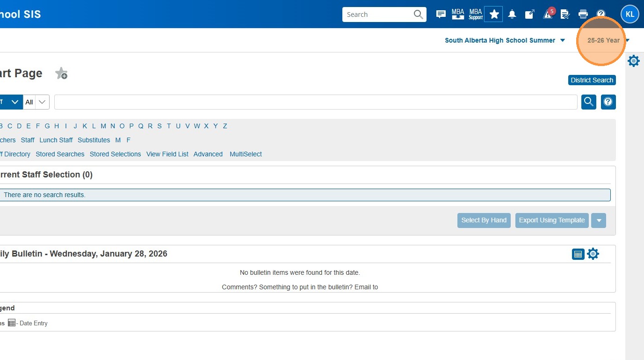Click the Select By Hand button
Image resolution: width=644 pixels, height=360 pixels.
tap(484, 220)
